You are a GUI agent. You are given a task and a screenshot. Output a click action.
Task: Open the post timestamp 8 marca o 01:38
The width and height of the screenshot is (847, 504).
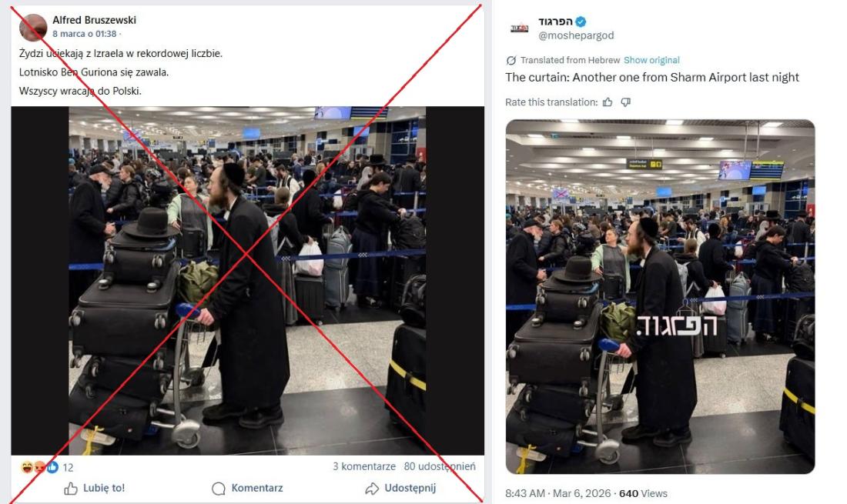point(84,34)
